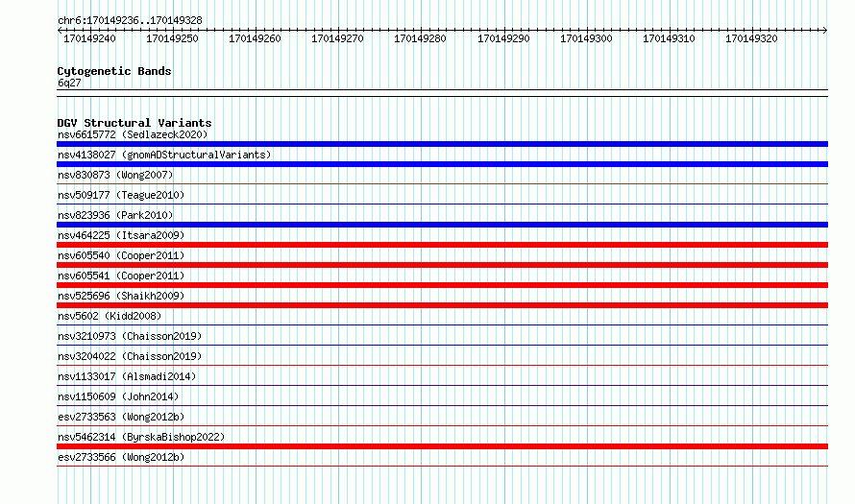Open the nsv605540 (Cooper2011) entry
The image size is (855, 504).
tap(121, 255)
